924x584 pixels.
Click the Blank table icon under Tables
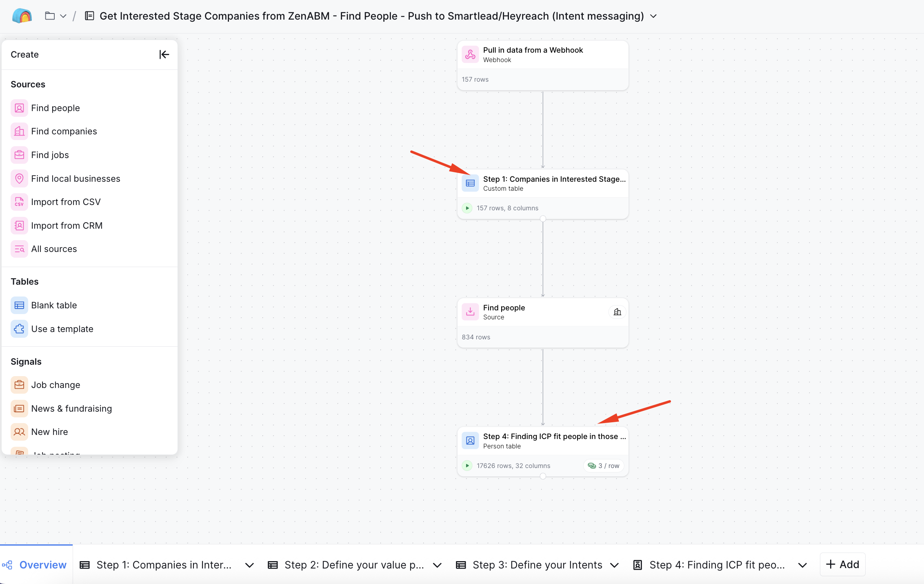click(19, 305)
